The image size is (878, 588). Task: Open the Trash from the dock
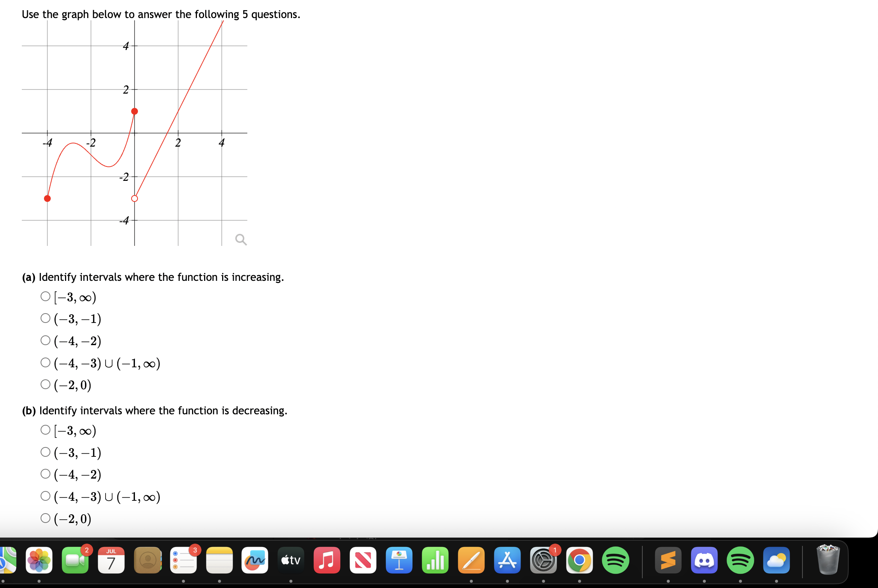[829, 560]
